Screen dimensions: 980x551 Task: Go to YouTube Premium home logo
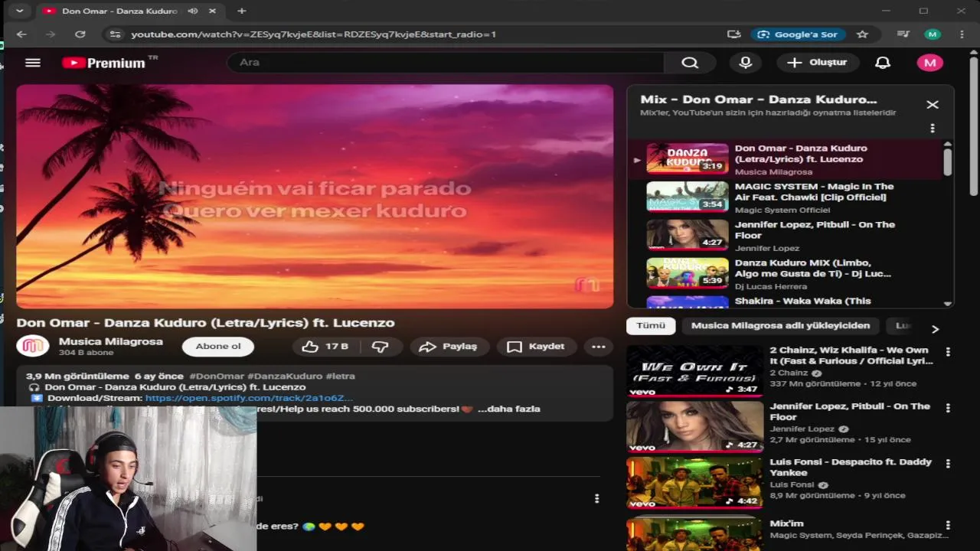104,63
